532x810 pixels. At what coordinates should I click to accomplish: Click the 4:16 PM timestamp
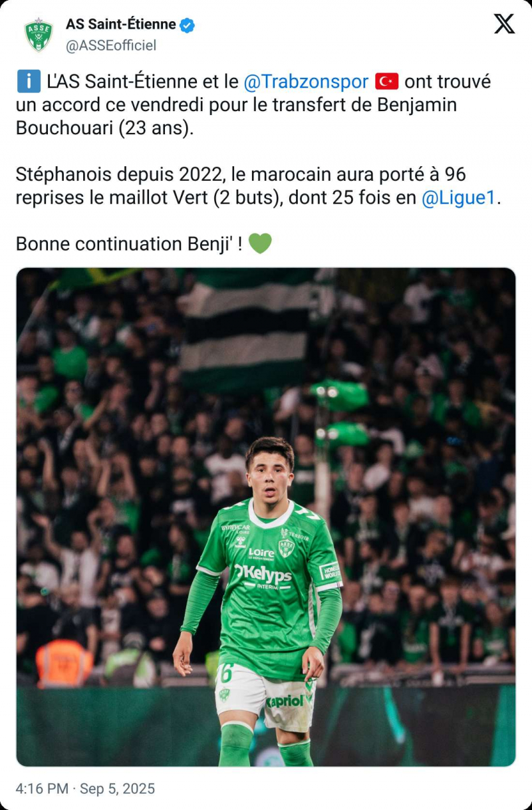tap(42, 789)
